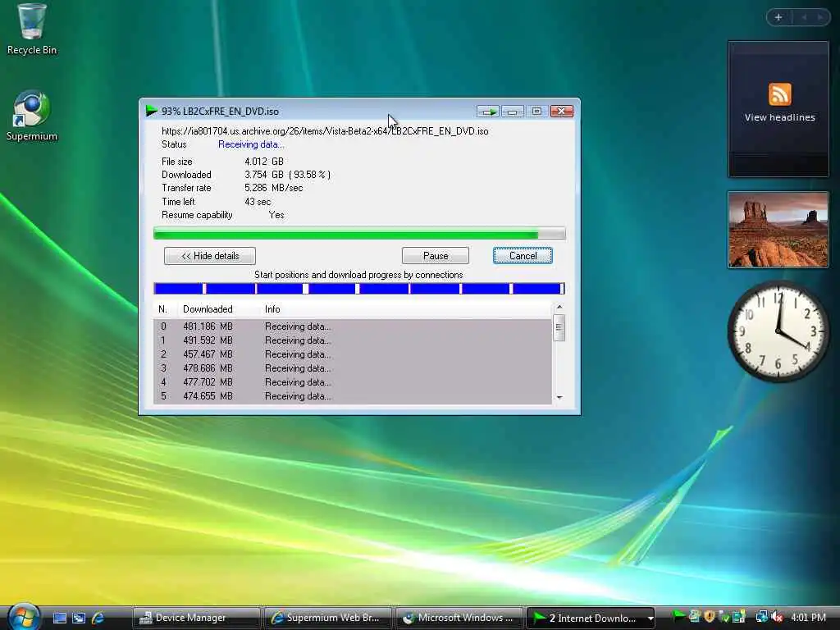Select connection row 0 with 481.186 MB
840x630 pixels.
(x=353, y=326)
